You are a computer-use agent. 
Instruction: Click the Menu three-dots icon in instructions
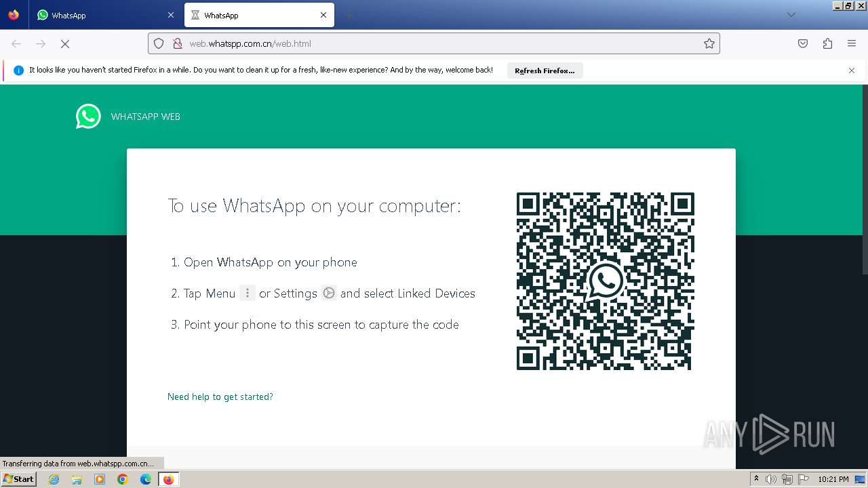248,293
